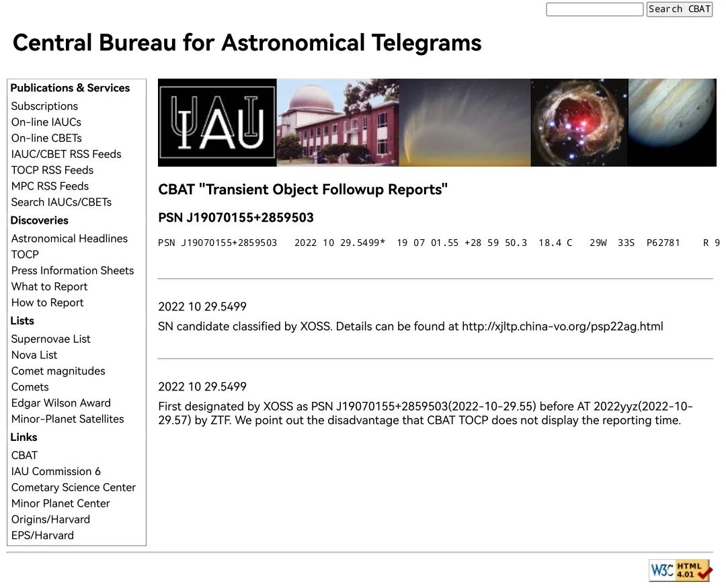
Task: Click the monospace PSN observation data line
Action: click(439, 243)
